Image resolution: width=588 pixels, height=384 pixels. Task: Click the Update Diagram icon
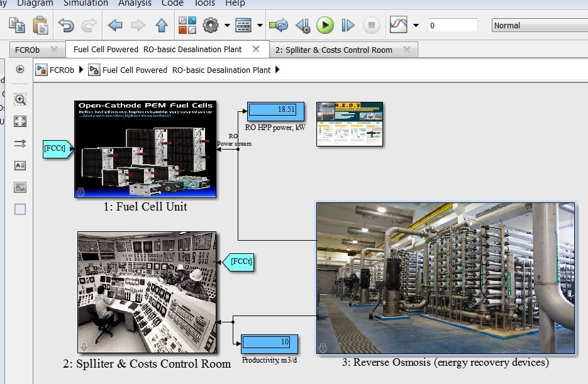[x=278, y=26]
